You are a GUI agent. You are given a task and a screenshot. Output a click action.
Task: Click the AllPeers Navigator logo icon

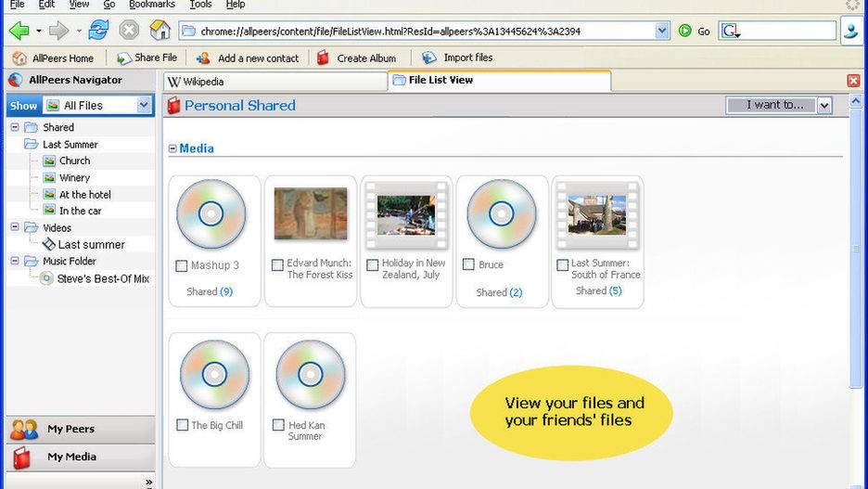16,81
